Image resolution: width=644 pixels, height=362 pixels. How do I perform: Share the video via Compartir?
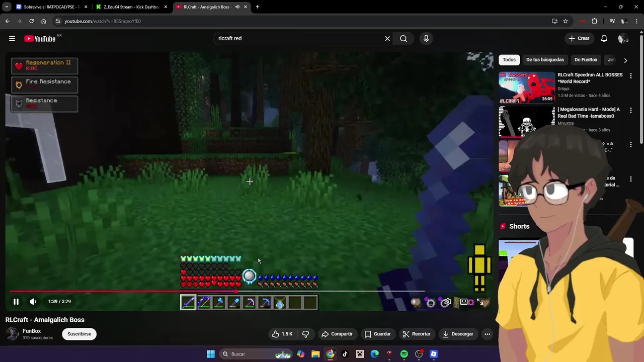(x=337, y=334)
